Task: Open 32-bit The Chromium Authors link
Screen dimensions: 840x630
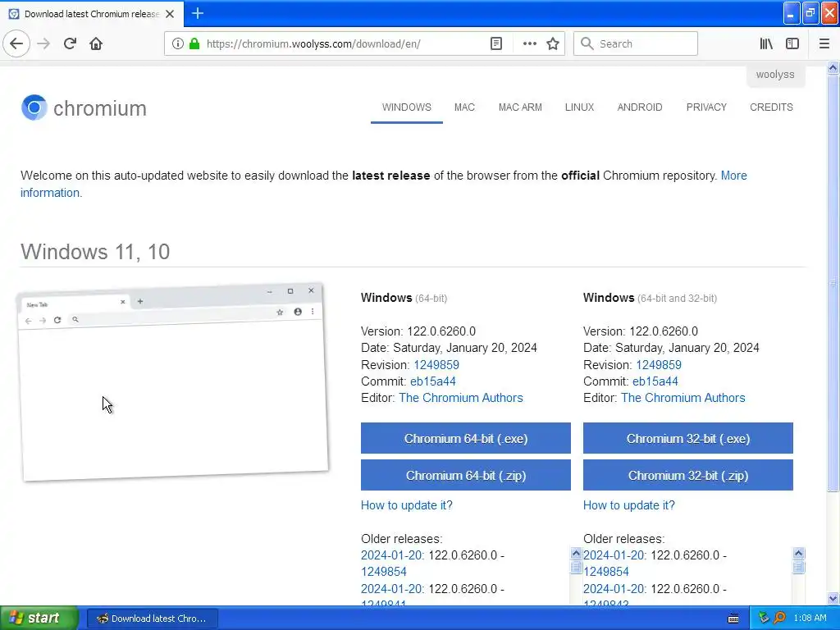Action: pyautogui.click(x=683, y=398)
